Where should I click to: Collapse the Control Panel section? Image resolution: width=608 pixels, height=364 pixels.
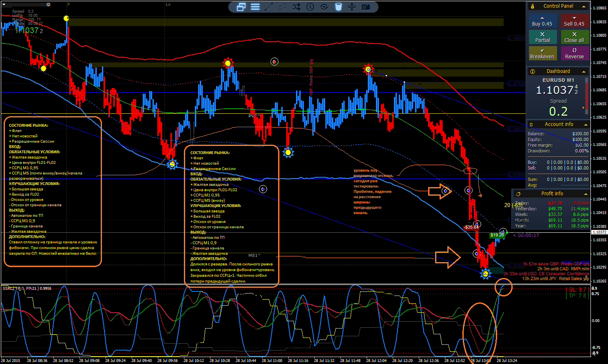coord(584,7)
